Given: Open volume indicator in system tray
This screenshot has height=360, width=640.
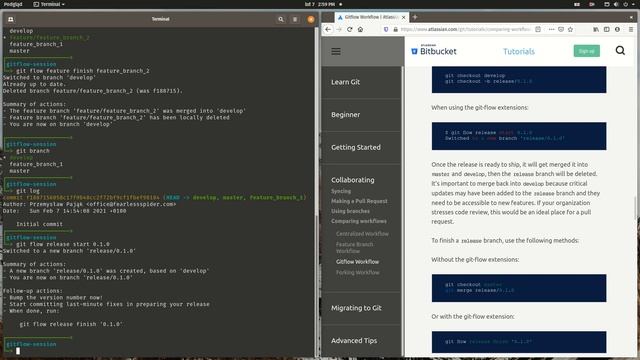Looking at the screenshot, I should pos(616,4).
